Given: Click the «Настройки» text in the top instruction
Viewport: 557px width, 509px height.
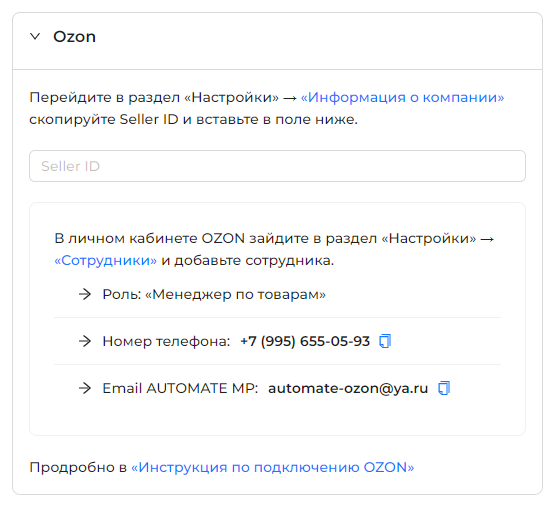Looking at the screenshot, I should pos(232,97).
